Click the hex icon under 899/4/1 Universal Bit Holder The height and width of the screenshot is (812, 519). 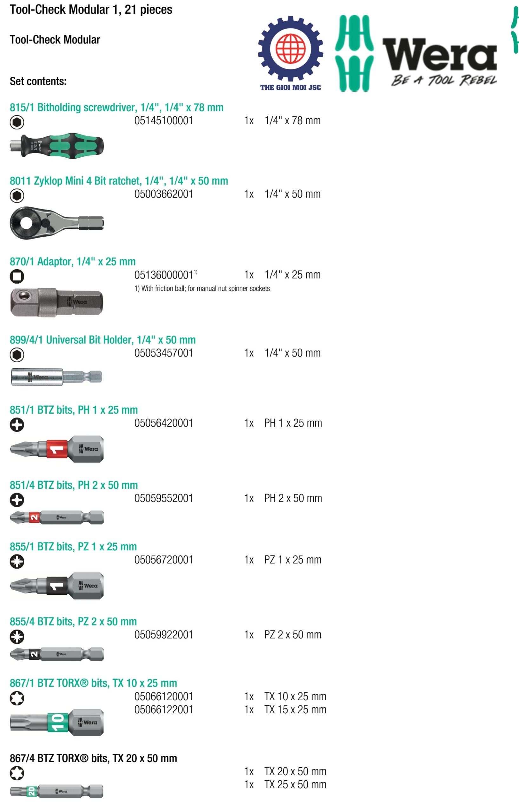tap(17, 354)
